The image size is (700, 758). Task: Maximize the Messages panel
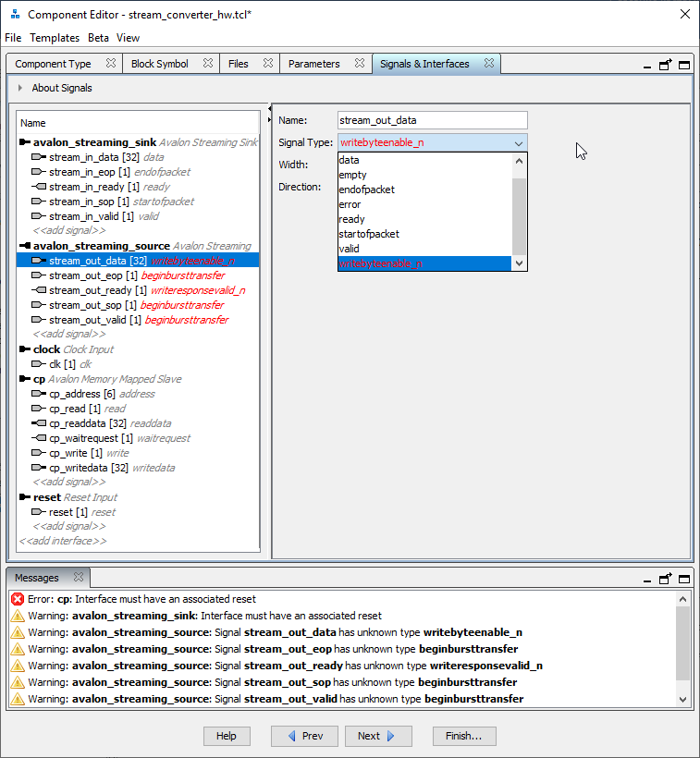[684, 579]
